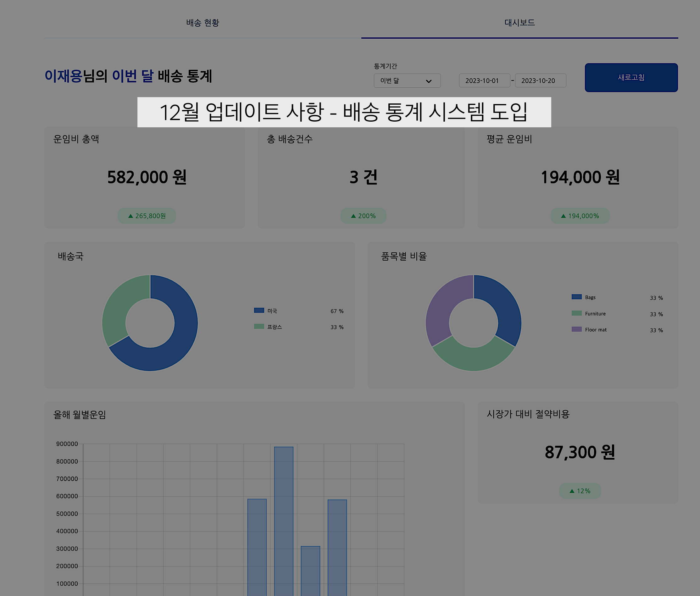
Task: Toggle the Furniture legend item
Action: pos(595,314)
